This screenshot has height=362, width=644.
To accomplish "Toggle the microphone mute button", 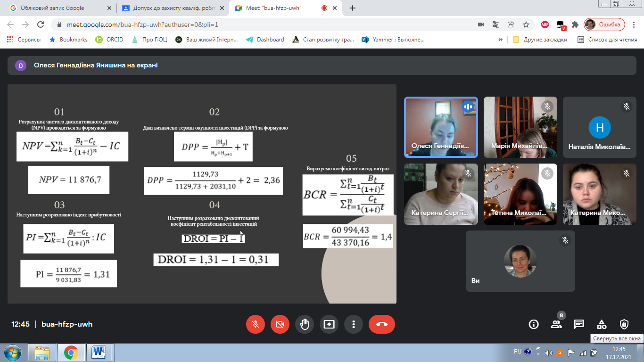I will pos(256,324).
